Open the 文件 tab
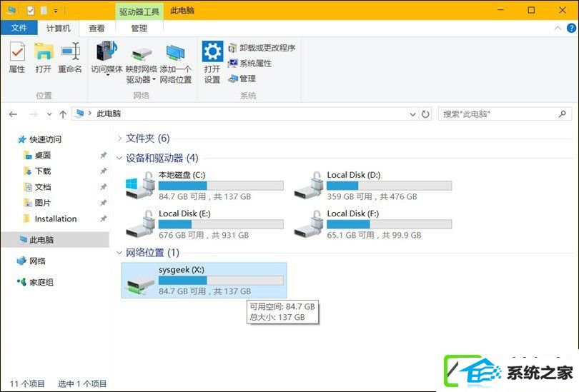 click(x=19, y=28)
